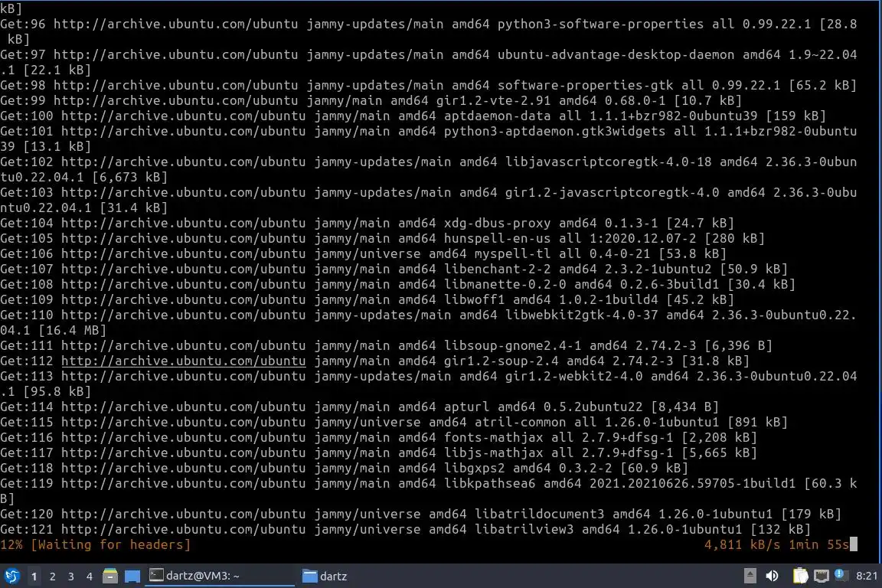882x588 pixels.
Task: Click the 'Get:110' line prefix
Action: point(27,315)
